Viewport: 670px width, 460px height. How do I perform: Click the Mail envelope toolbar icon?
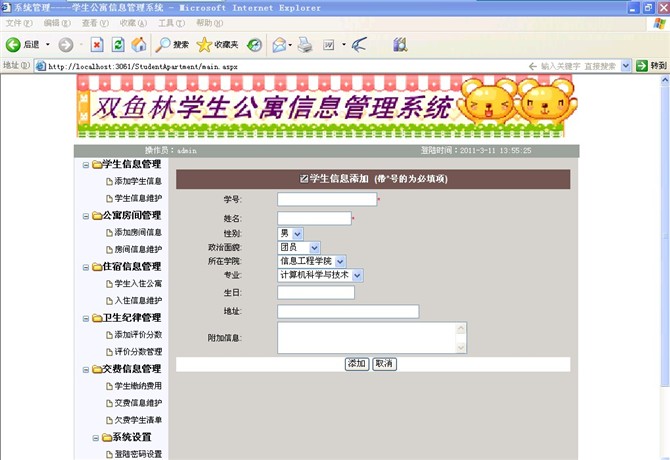pos(279,44)
